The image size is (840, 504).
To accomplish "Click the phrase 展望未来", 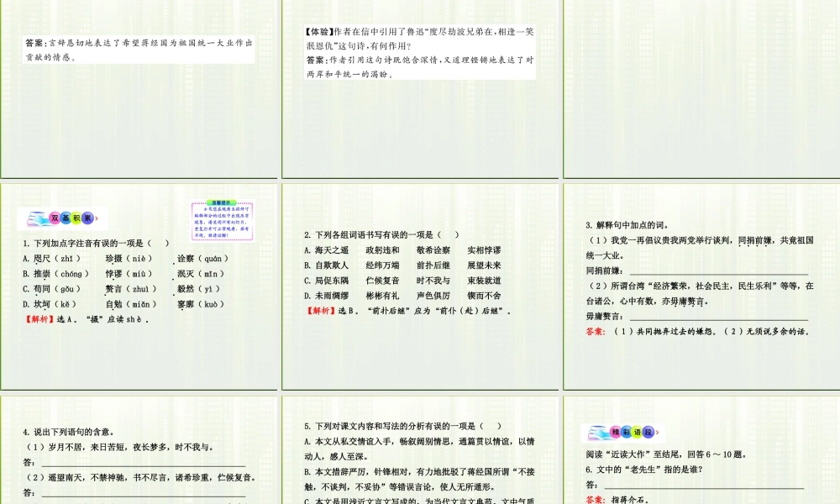I will point(485,265).
